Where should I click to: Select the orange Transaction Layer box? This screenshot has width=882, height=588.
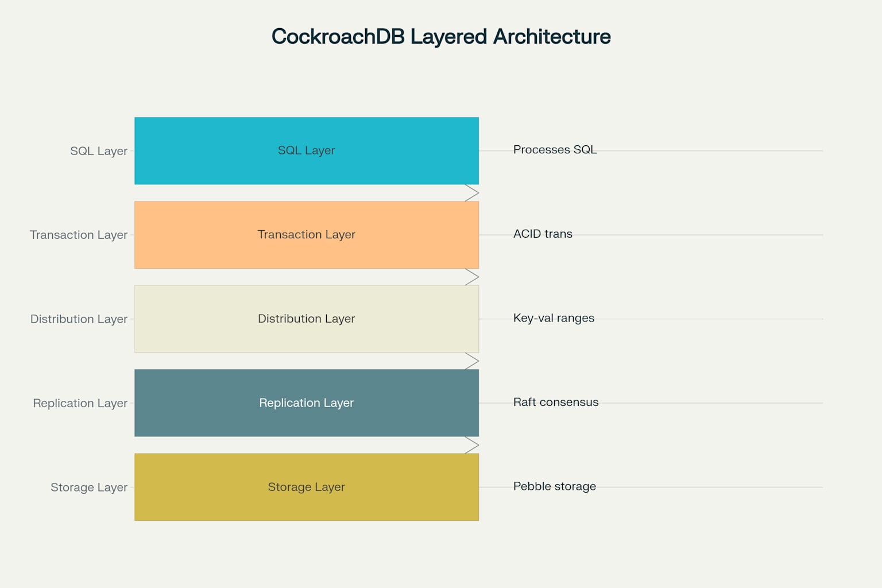(x=307, y=235)
